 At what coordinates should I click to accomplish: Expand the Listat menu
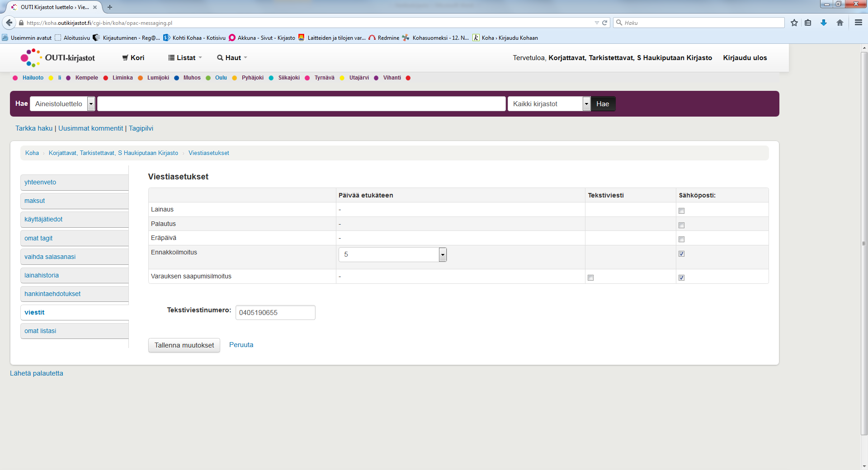coord(185,58)
